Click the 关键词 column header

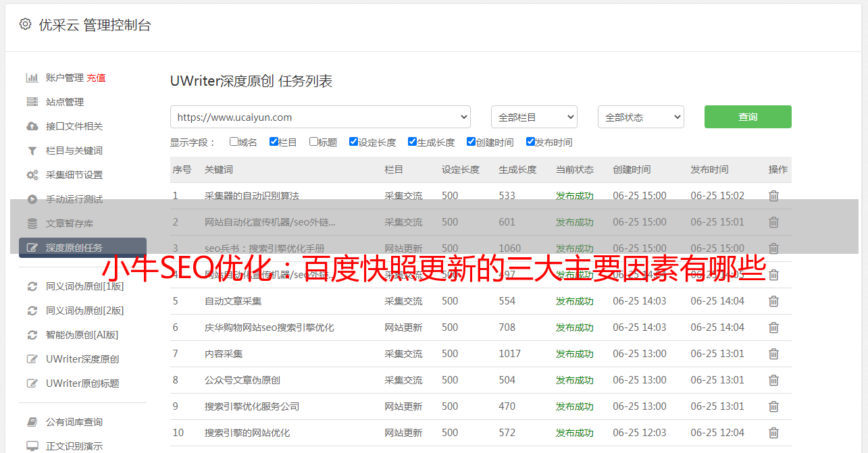(219, 169)
